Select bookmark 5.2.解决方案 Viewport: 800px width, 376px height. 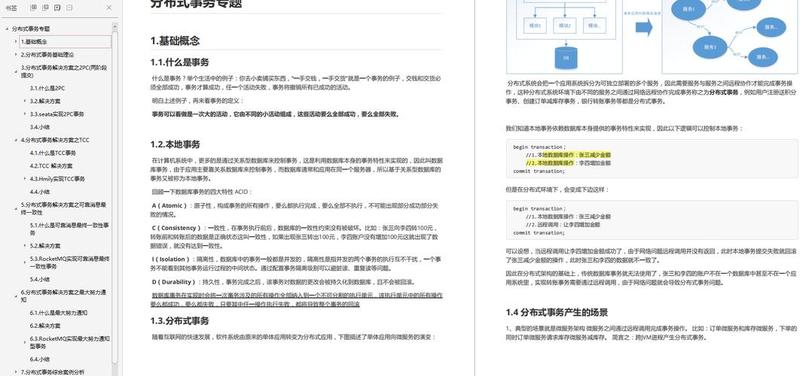(x=45, y=245)
